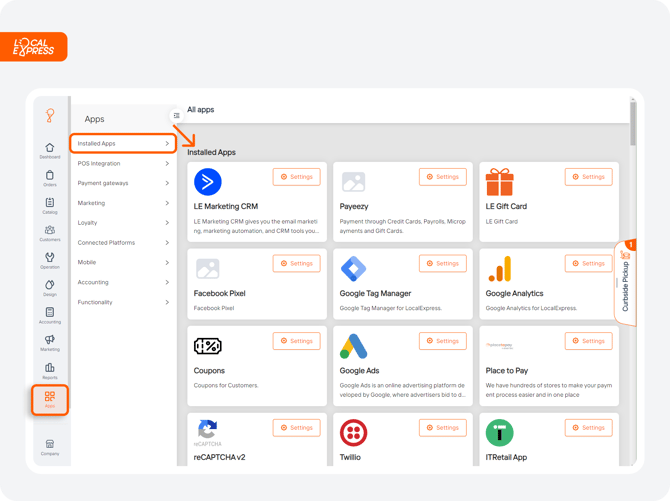670x501 pixels.
Task: Click the Coupons app title
Action: click(x=209, y=371)
